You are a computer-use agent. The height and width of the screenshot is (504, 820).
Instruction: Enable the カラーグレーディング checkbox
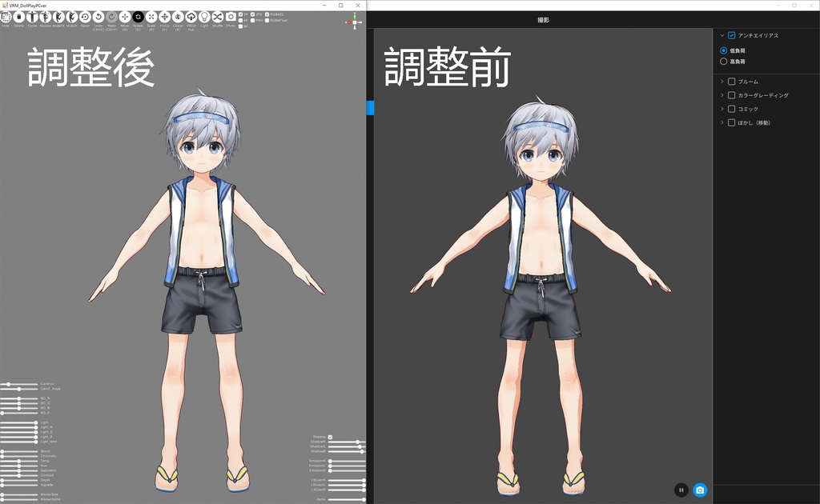tap(732, 95)
